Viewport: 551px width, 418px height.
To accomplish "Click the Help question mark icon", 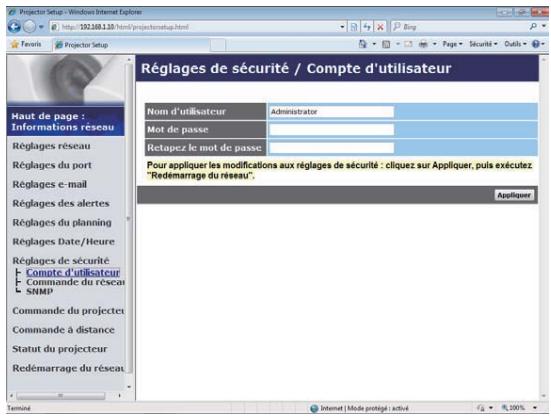I will point(536,44).
